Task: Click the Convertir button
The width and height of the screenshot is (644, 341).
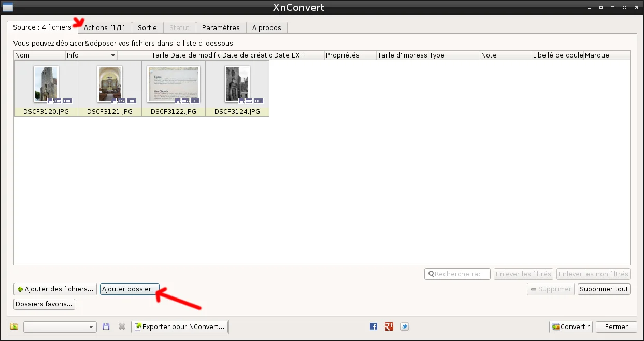Action: (x=570, y=327)
